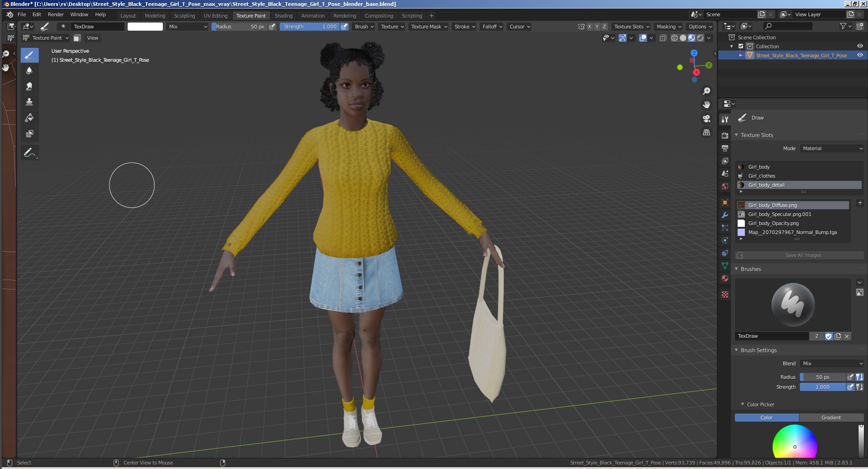The width and height of the screenshot is (868, 469).
Task: Select Girl_clothes material slot
Action: tap(799, 176)
